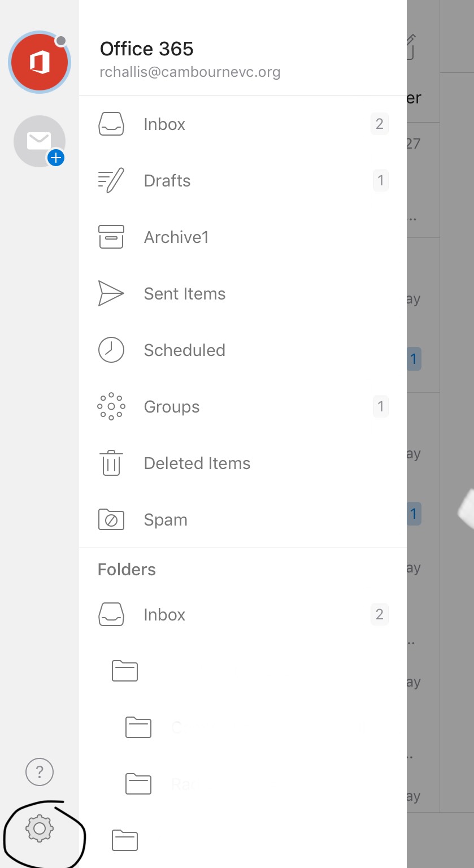Tap the Office 365 account title
The image size is (474, 868).
tap(147, 49)
